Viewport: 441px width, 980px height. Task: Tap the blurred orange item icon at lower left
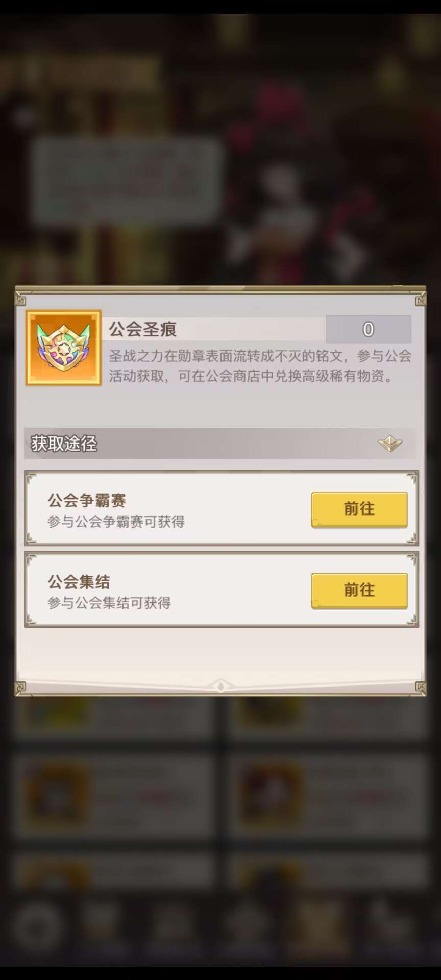(56, 795)
